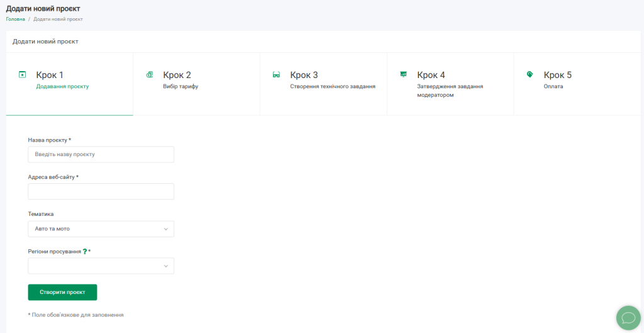Follow the Головна breadcrumb link
The image size is (644, 333).
pos(16,19)
